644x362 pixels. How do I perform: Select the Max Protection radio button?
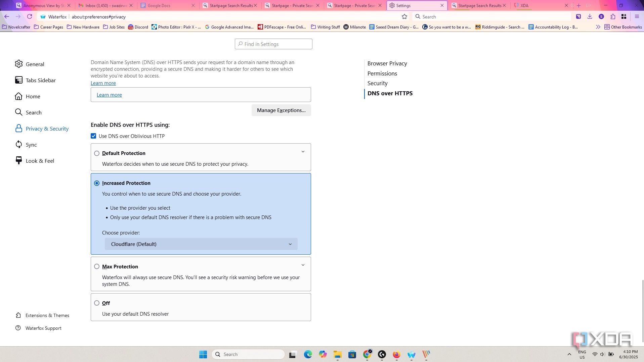[x=97, y=266]
